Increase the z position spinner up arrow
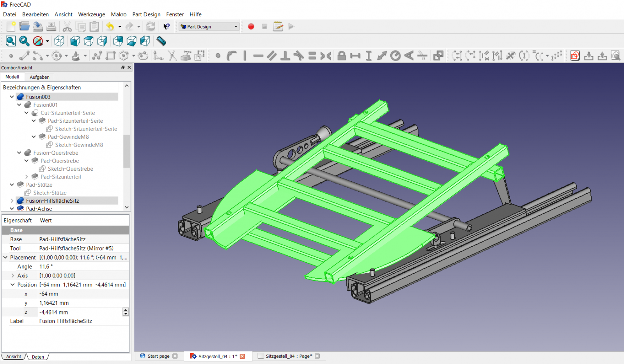This screenshot has width=624, height=364. (x=126, y=310)
